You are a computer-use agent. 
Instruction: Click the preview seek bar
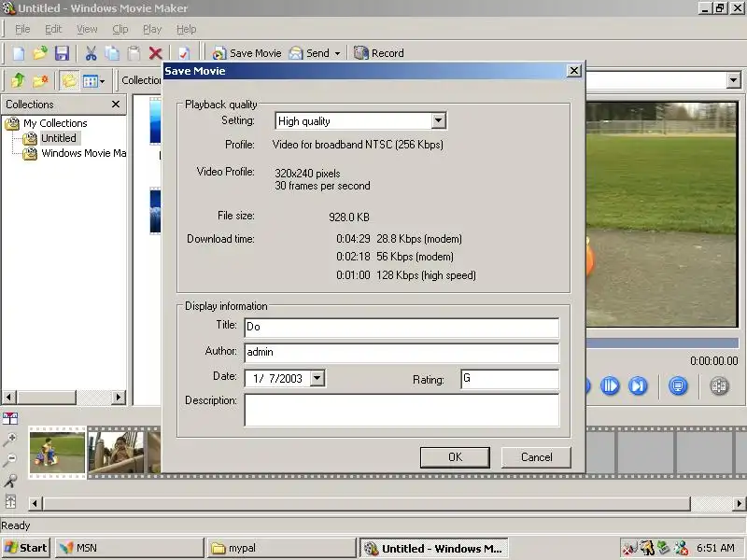pyautogui.click(x=662, y=343)
